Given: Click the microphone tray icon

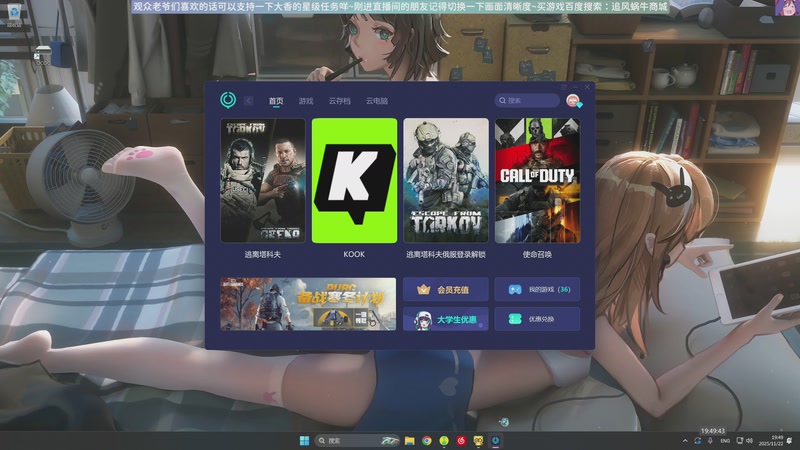Looking at the screenshot, I should 710,441.
